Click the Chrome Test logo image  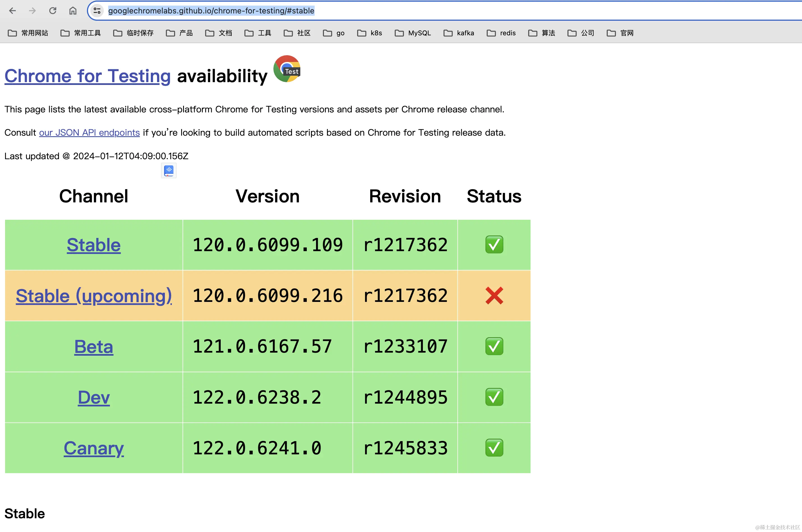coord(287,69)
